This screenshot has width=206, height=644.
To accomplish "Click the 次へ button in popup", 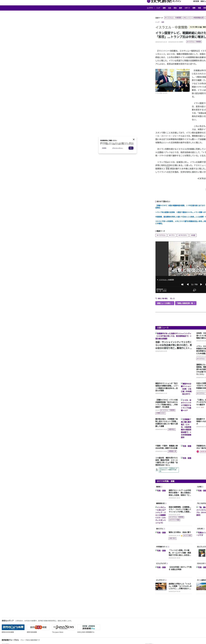I will tap(131, 148).
